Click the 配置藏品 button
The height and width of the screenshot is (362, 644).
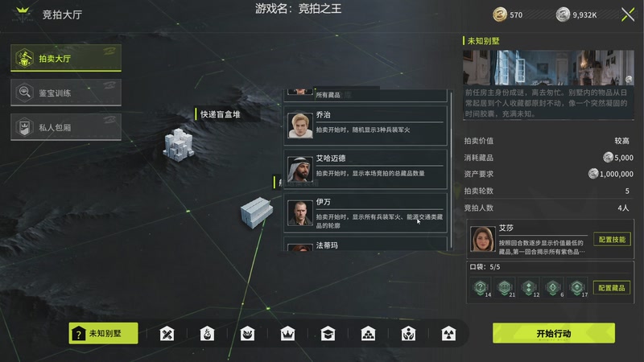coord(612,288)
